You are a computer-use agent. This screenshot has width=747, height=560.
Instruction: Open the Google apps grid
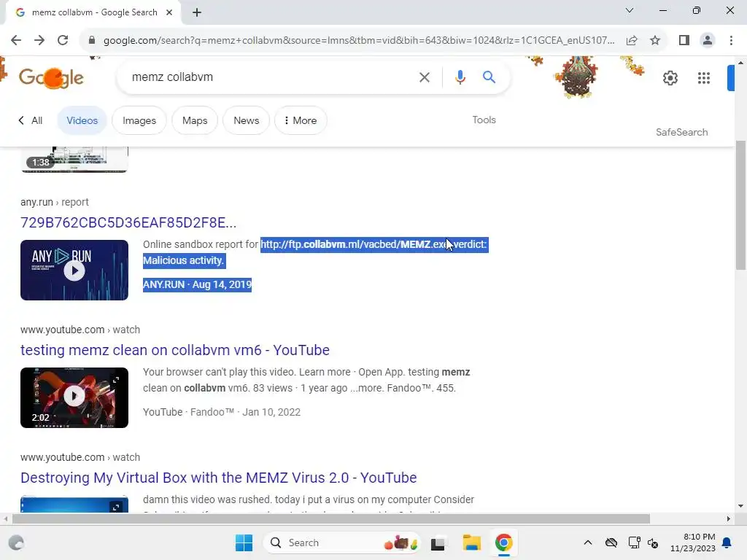(x=704, y=77)
